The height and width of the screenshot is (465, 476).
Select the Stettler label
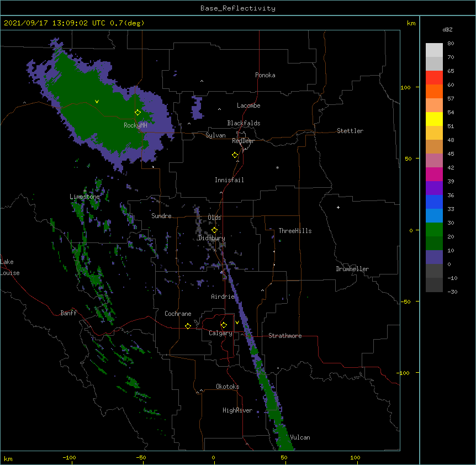(x=350, y=131)
